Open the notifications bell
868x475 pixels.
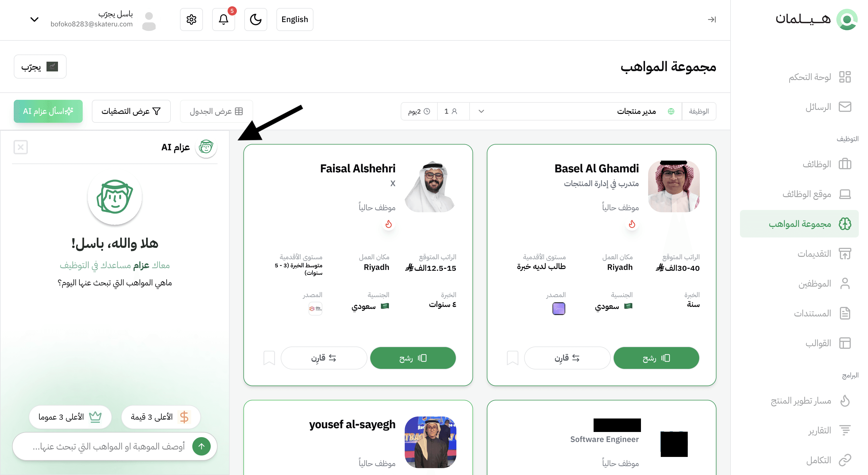[223, 20]
